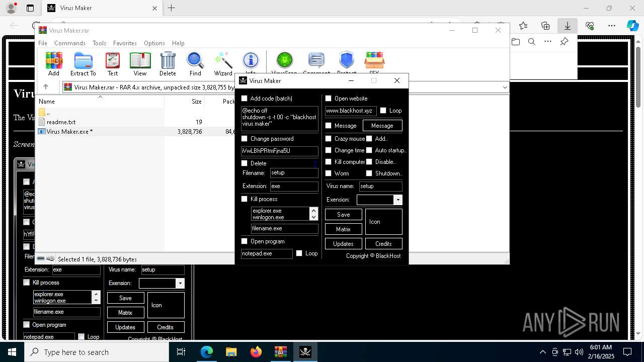Click search icon in downloads panel
Viewport: 644px width, 362px height.
click(x=532, y=42)
